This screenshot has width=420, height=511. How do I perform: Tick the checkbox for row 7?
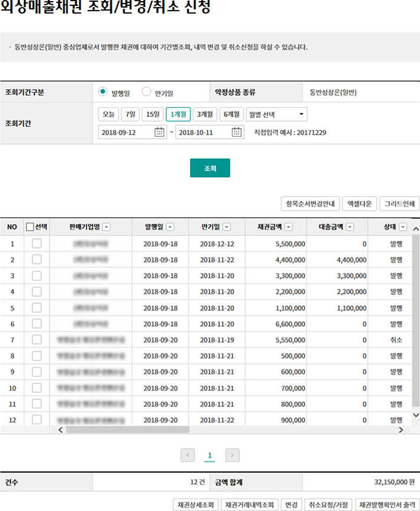click(x=37, y=339)
